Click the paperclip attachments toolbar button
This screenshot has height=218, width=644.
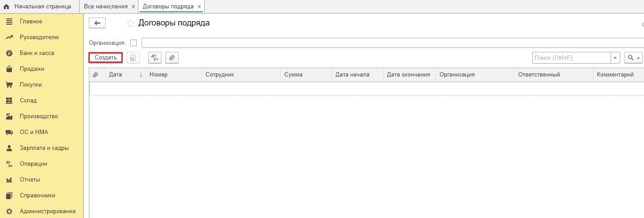172,58
